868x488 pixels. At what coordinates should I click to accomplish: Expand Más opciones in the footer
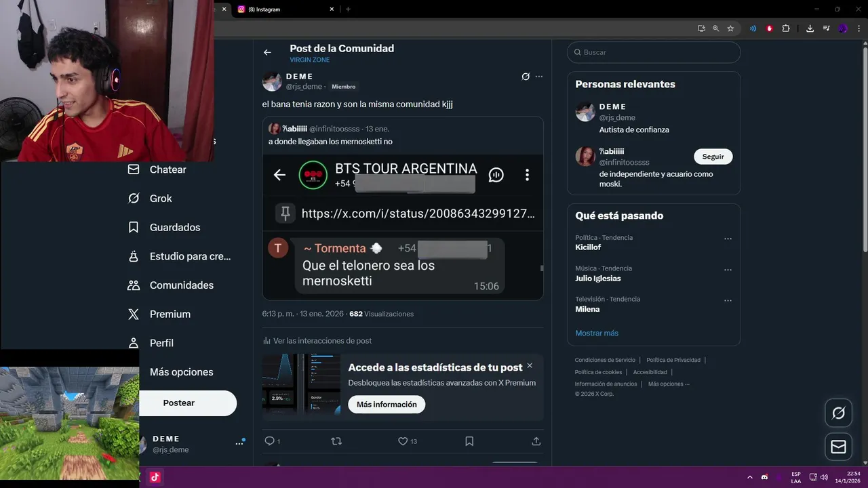[669, 384]
